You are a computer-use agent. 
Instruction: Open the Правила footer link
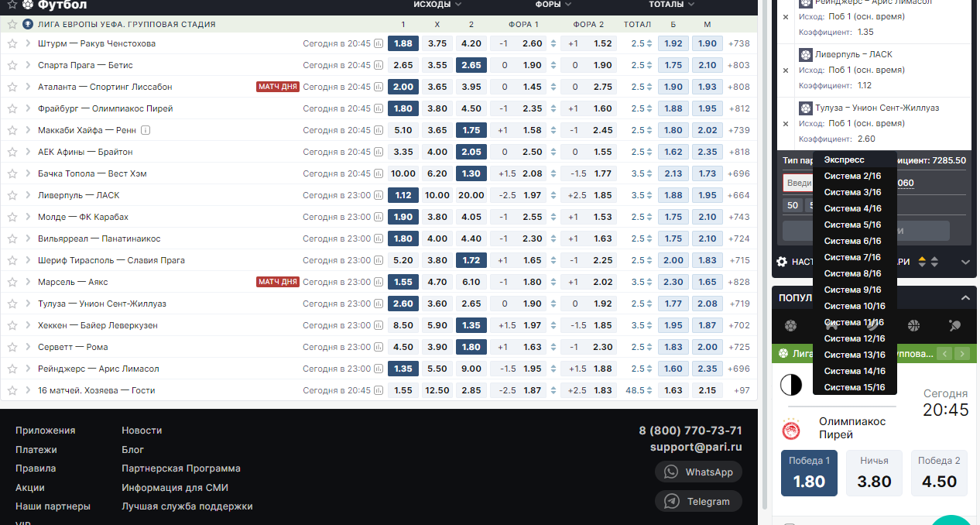[x=36, y=468]
